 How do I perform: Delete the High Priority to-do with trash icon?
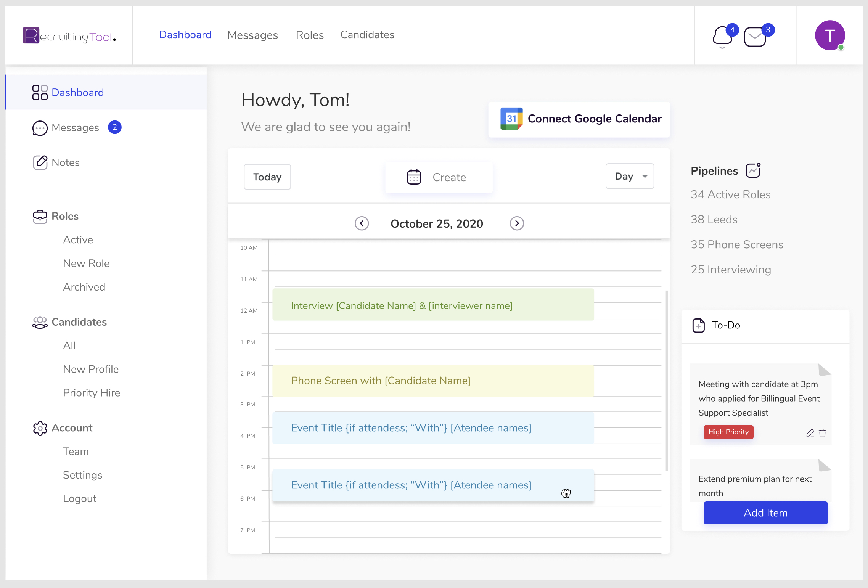(823, 433)
